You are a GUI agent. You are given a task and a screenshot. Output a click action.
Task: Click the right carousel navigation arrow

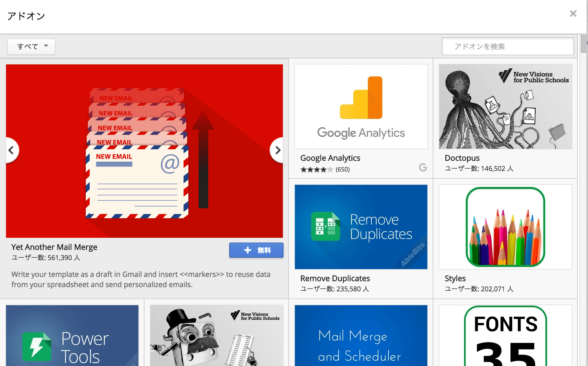coord(277,150)
